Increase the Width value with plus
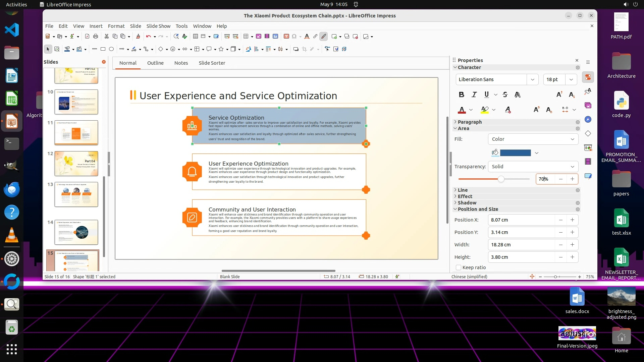This screenshot has width=644, height=362. point(572,245)
